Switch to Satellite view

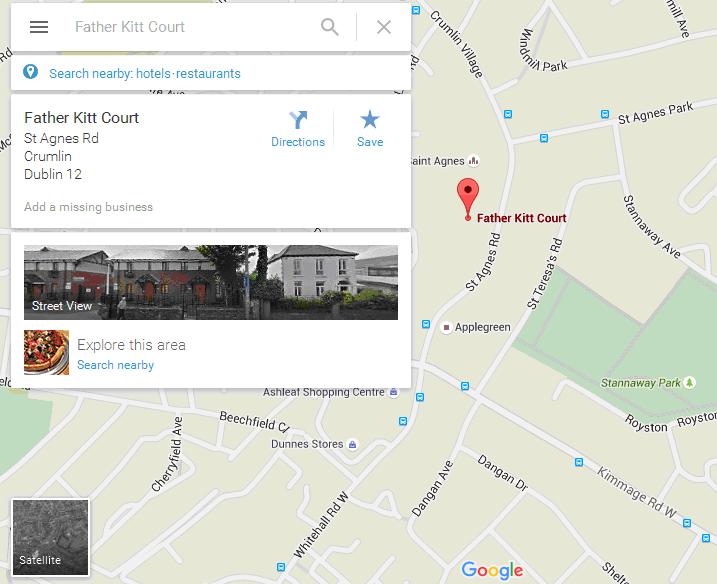coord(50,537)
